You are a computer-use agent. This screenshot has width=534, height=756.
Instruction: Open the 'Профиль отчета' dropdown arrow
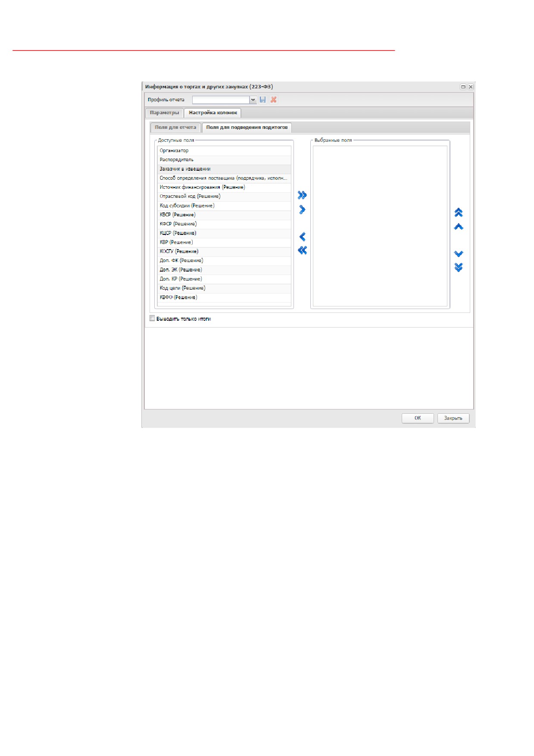[x=253, y=100]
